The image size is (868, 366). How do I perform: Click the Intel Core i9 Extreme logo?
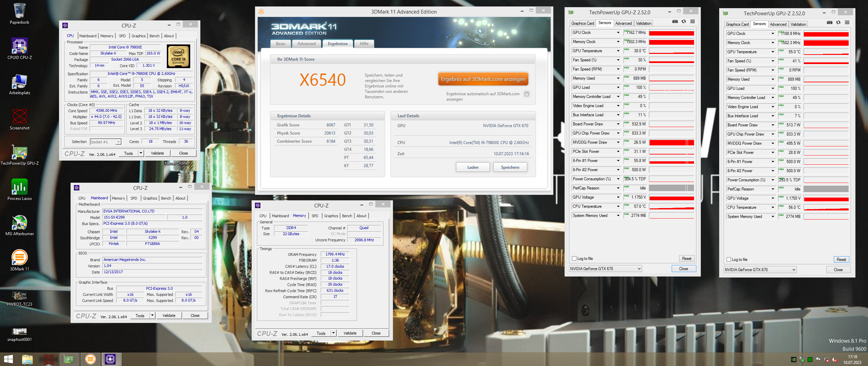pyautogui.click(x=178, y=57)
